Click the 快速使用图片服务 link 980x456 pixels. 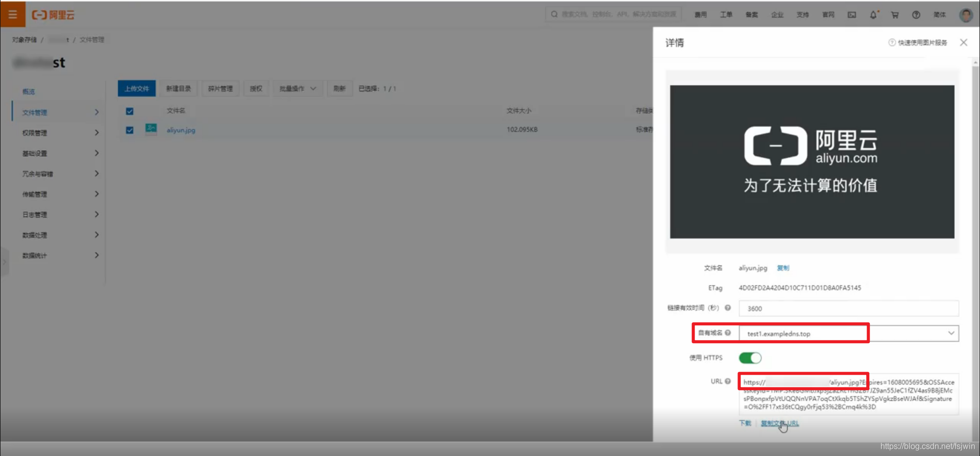click(x=923, y=42)
